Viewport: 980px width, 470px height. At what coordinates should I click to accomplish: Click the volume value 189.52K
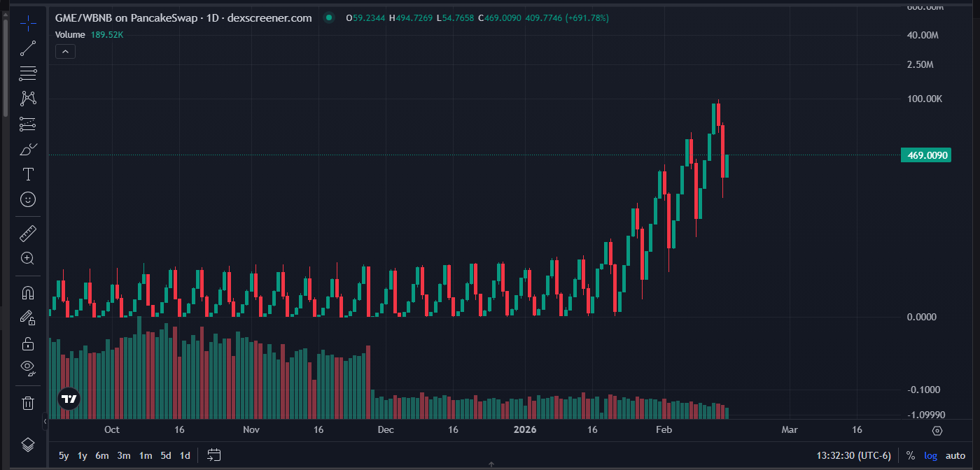tap(106, 35)
